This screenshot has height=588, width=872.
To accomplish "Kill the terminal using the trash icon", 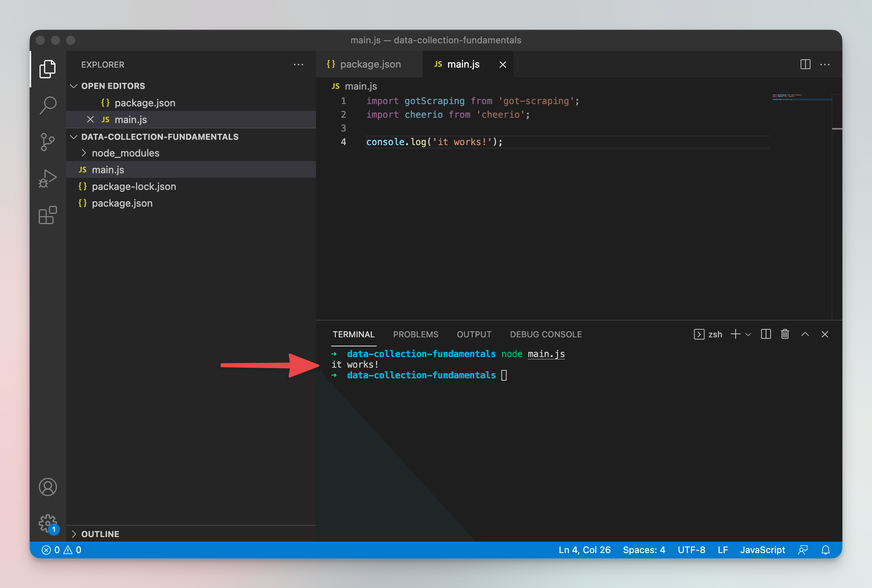I will click(785, 334).
